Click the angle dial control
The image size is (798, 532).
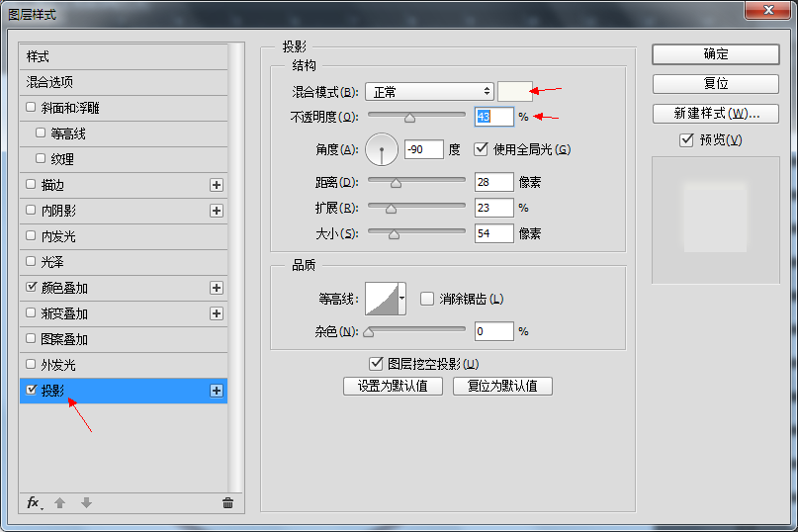coord(381,149)
